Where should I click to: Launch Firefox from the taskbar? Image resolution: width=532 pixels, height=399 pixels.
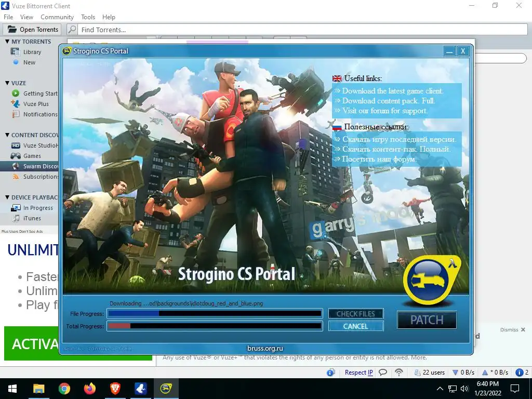pos(89,389)
